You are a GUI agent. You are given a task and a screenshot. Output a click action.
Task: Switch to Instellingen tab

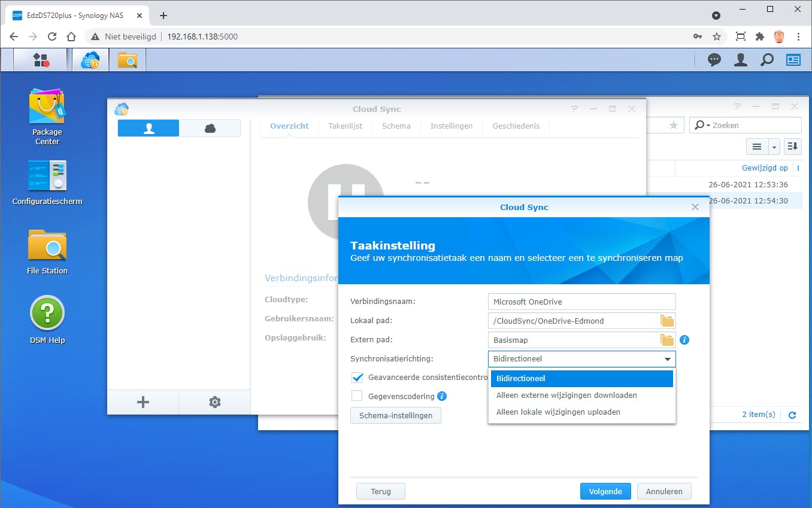(x=452, y=126)
